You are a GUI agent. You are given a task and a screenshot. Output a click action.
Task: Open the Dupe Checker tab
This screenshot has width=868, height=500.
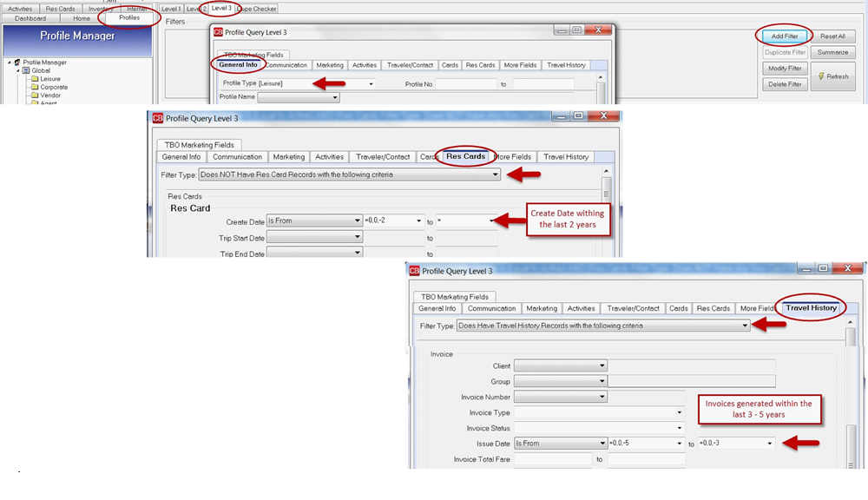tap(257, 9)
